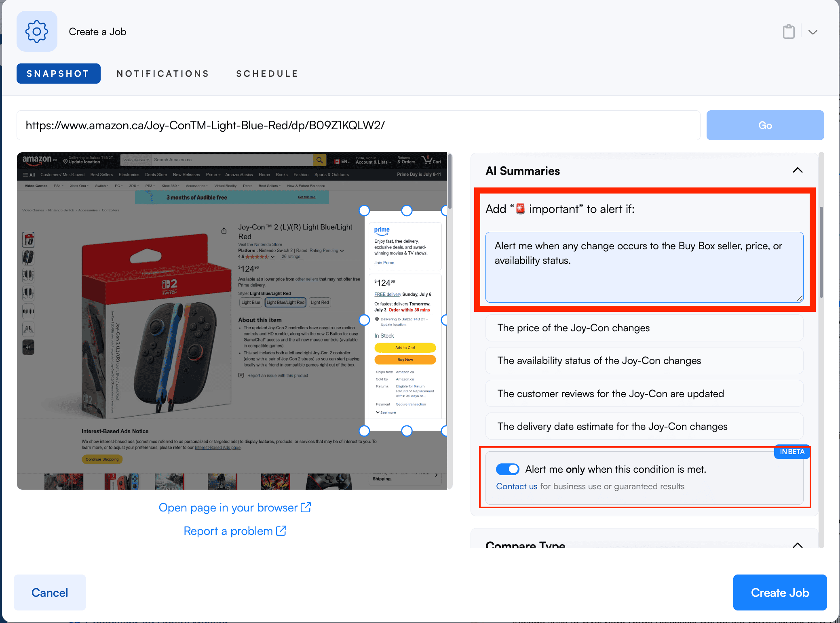Click Interest-Based Ads page link
840x623 pixels.
click(x=217, y=448)
